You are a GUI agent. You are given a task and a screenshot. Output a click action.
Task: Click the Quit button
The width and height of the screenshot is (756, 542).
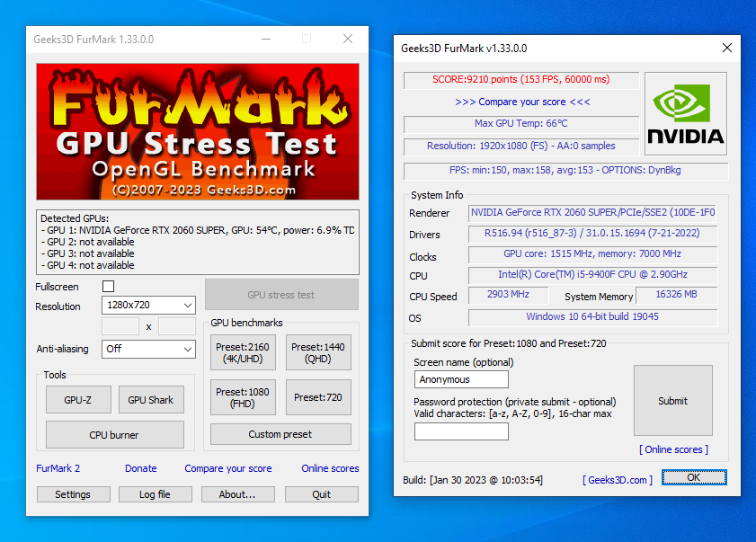click(x=322, y=494)
